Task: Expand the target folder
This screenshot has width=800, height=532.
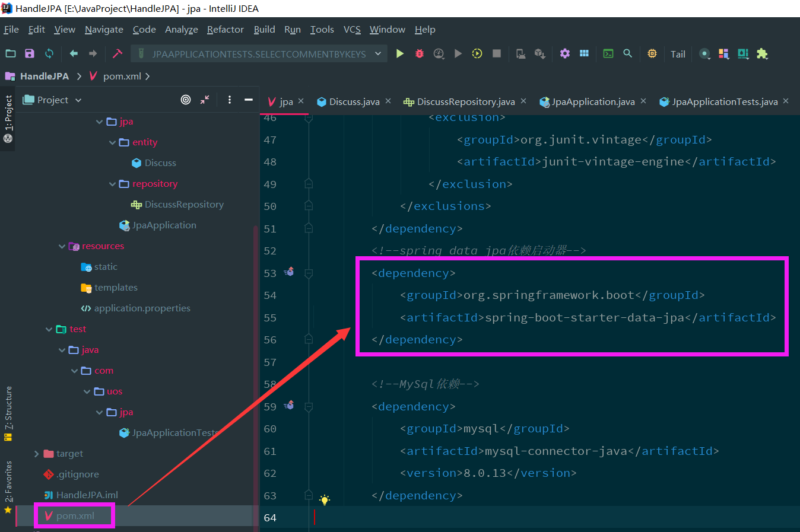Action: (37, 454)
